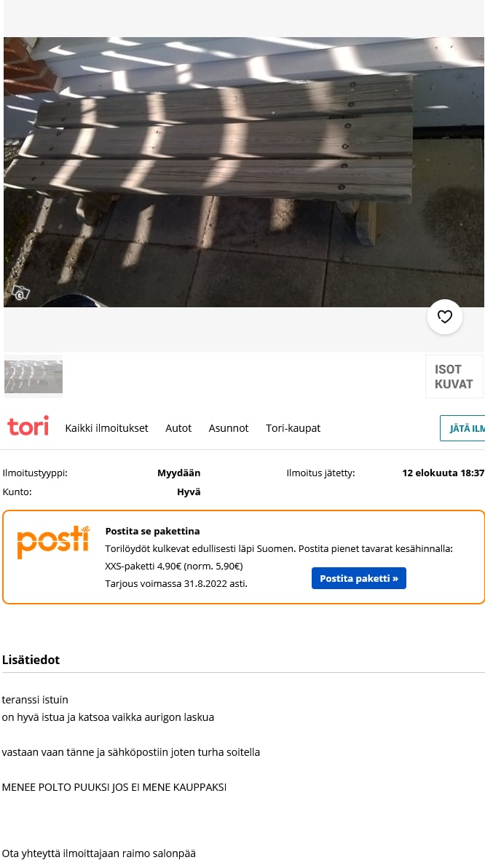Click the date 12 elokuuta 18:37

(x=443, y=473)
